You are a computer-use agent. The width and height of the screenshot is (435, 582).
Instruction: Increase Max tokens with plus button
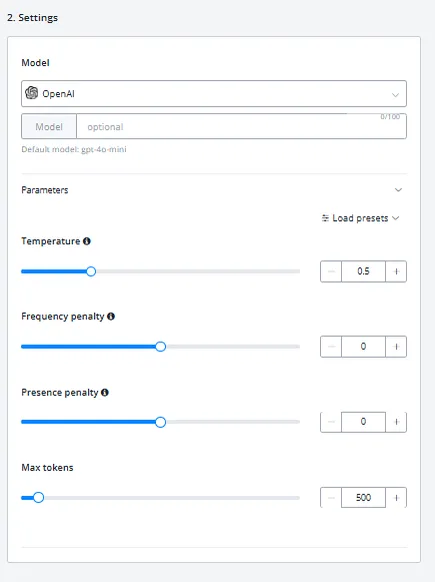tap(396, 498)
